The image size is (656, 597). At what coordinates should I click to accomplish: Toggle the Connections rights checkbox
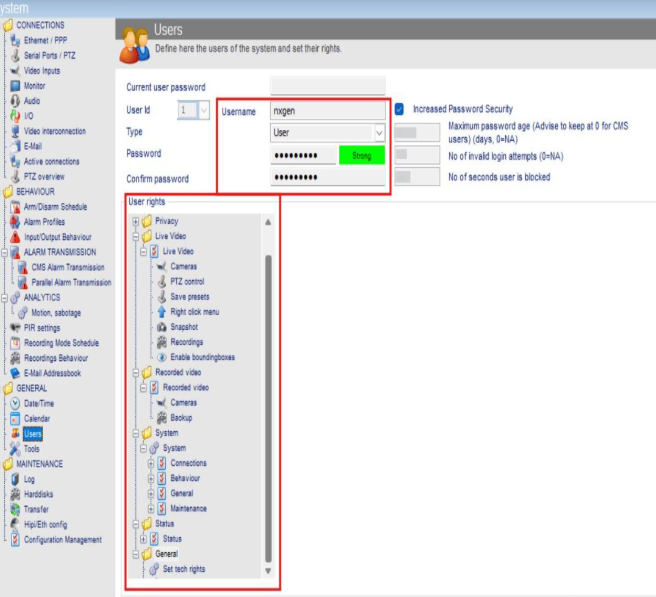click(x=161, y=463)
